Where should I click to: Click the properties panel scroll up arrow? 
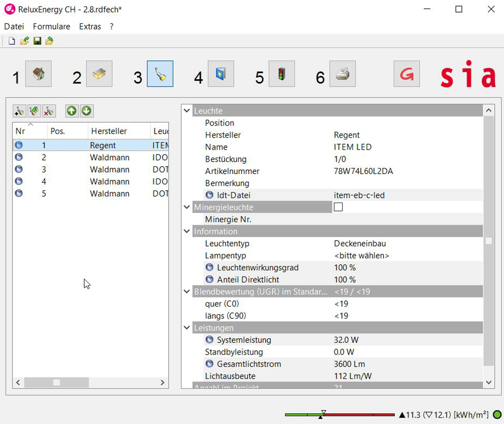click(489, 111)
